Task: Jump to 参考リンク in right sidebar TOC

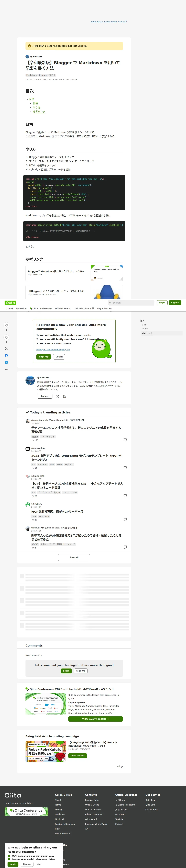Action: click(x=147, y=333)
